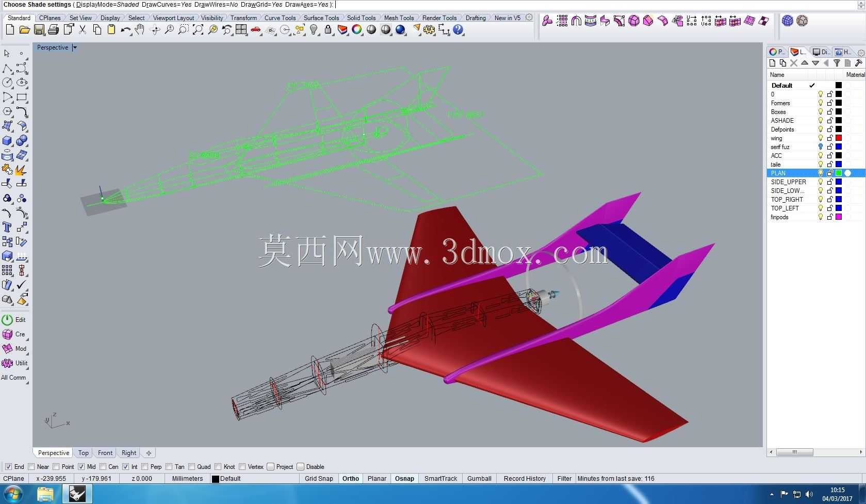
Task: Open the Windows Start button
Action: (13, 495)
